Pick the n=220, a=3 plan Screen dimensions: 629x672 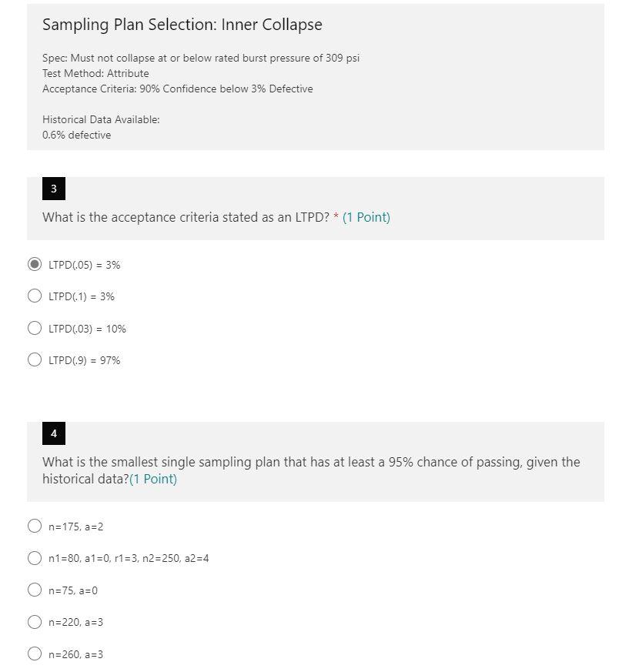coord(35,621)
